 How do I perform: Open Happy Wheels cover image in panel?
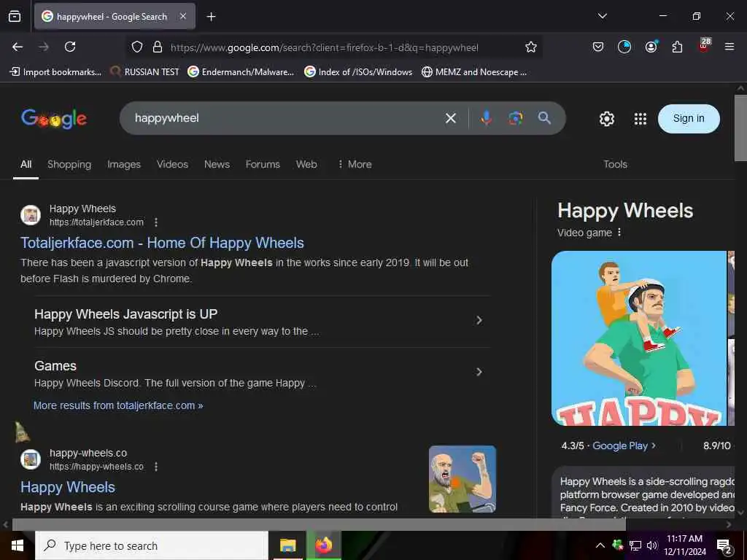click(638, 338)
